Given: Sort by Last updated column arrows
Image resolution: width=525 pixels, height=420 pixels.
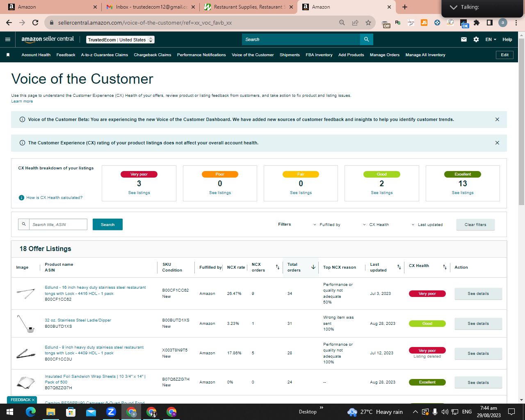Looking at the screenshot, I should point(399,267).
